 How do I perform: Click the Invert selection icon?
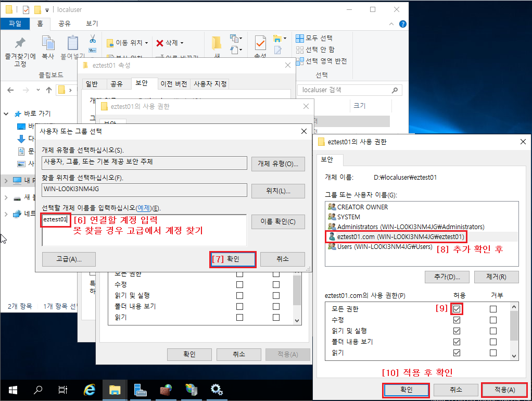(300, 61)
